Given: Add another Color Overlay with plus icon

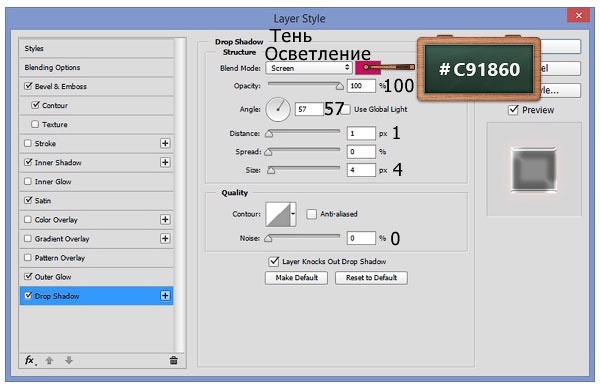Looking at the screenshot, I should 165,220.
